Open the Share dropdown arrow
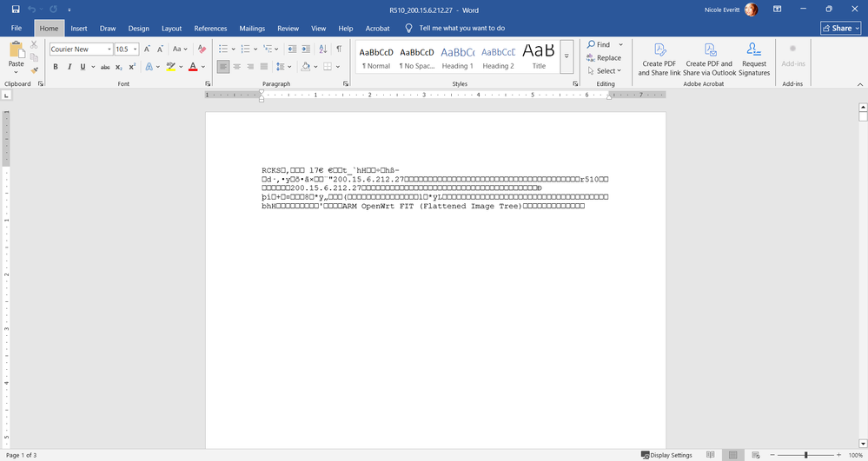The width and height of the screenshot is (868, 461). (858, 29)
